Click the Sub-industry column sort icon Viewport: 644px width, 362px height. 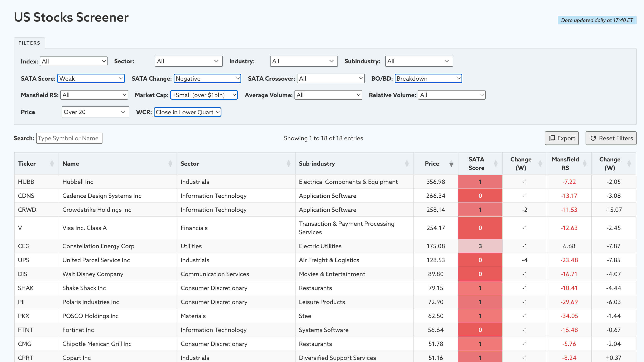coord(407,164)
